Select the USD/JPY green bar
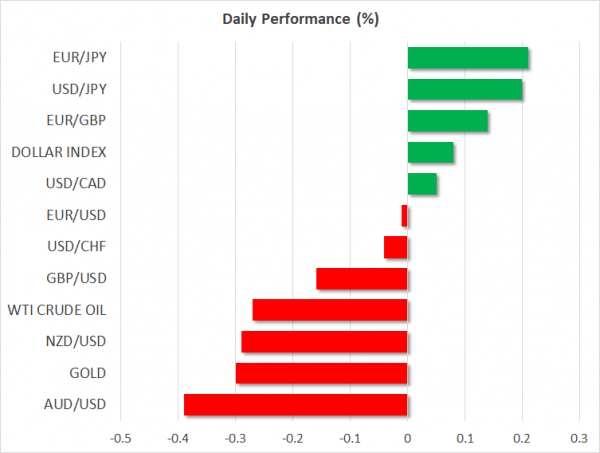 tap(465, 90)
